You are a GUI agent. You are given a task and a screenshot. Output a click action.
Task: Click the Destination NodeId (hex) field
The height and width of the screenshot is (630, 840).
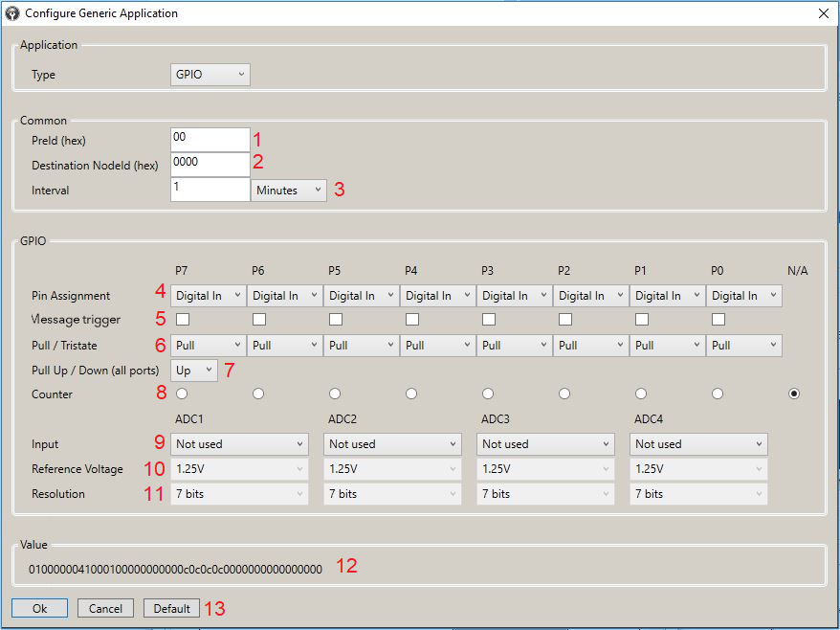(210, 165)
